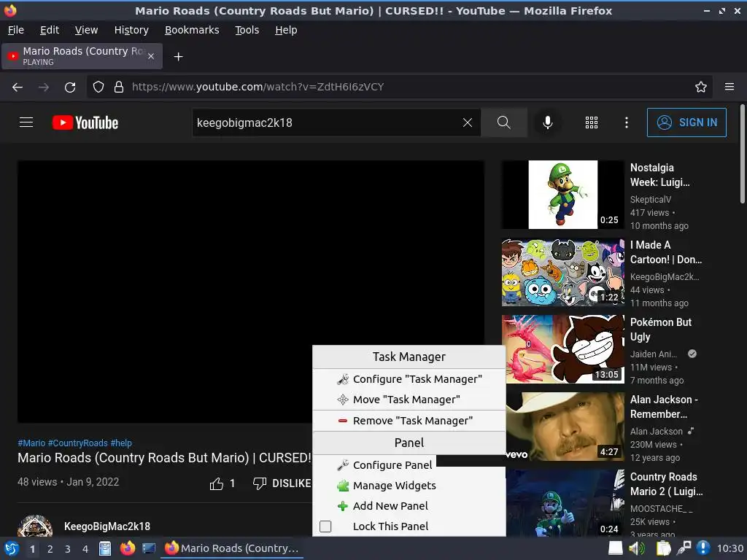The image size is (747, 560).
Task: Click the Mario Roads taskbar window button
Action: 232,548
